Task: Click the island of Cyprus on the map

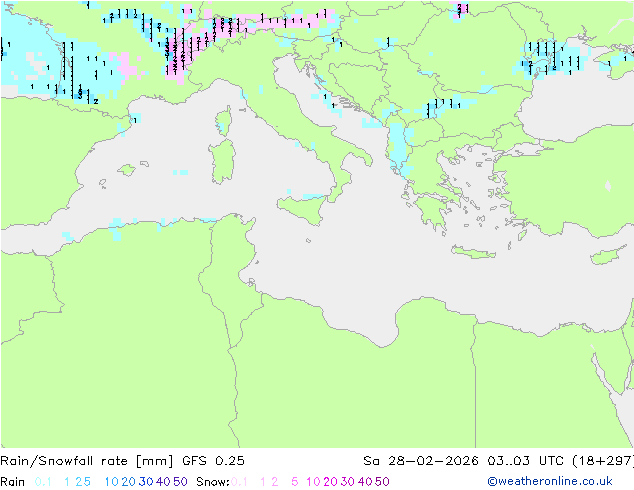Action: 607,255
